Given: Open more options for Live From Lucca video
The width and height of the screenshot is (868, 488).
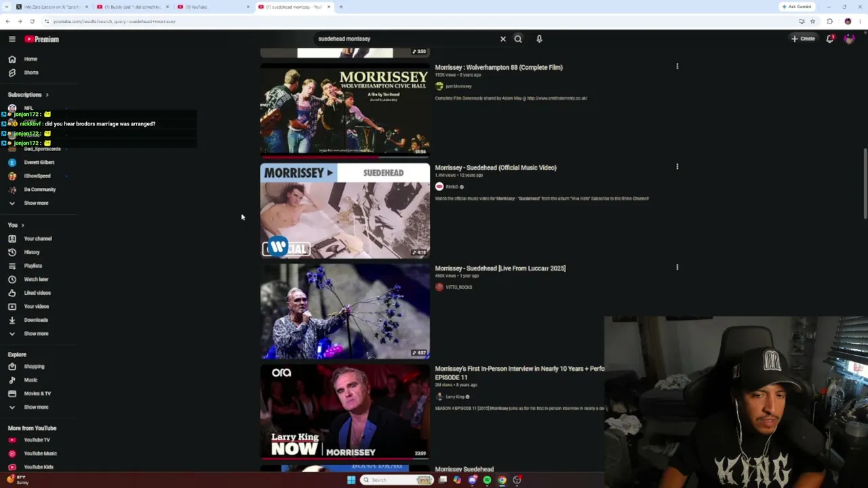Looking at the screenshot, I should click(677, 268).
